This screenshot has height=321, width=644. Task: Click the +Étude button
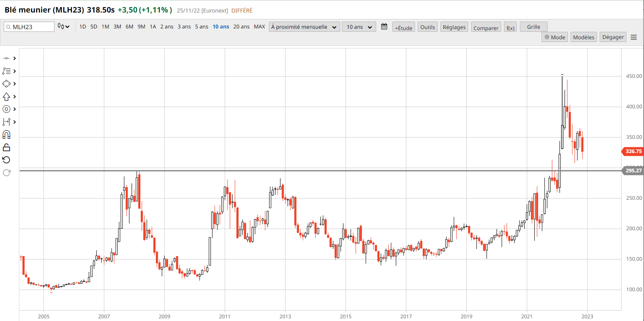[x=404, y=28]
